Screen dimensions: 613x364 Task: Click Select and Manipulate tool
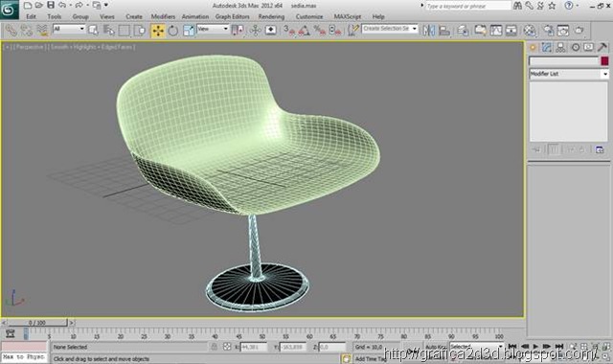[255, 30]
